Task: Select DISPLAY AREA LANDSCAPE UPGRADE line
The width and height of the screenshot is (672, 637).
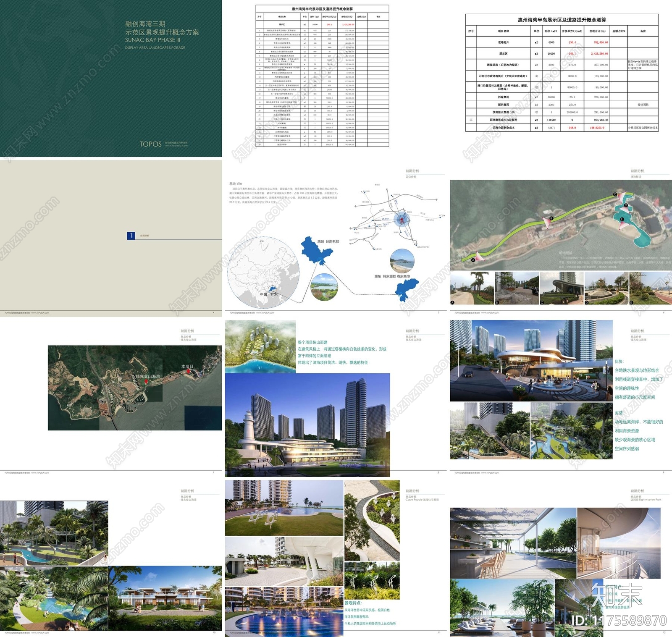Action: 155,48
